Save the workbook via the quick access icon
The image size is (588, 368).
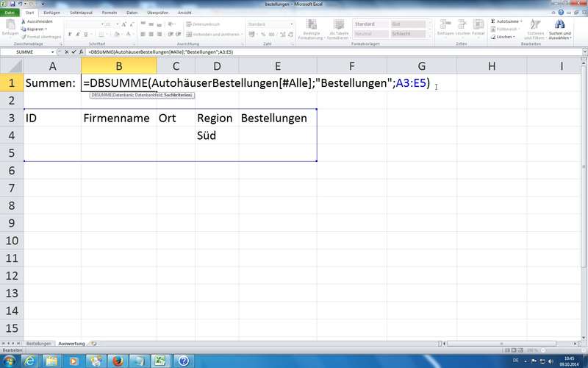(14, 4)
